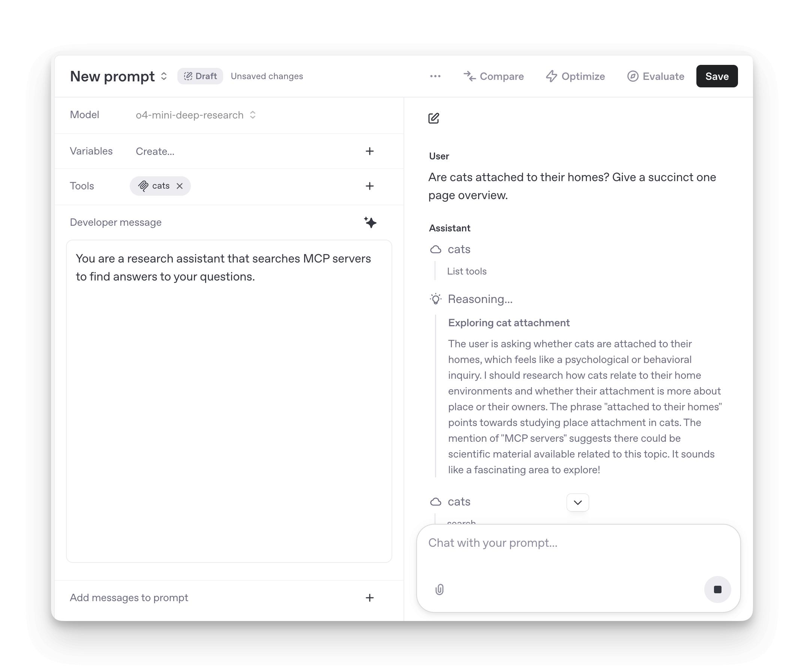
Task: Click Add messages to prompt
Action: [x=129, y=598]
